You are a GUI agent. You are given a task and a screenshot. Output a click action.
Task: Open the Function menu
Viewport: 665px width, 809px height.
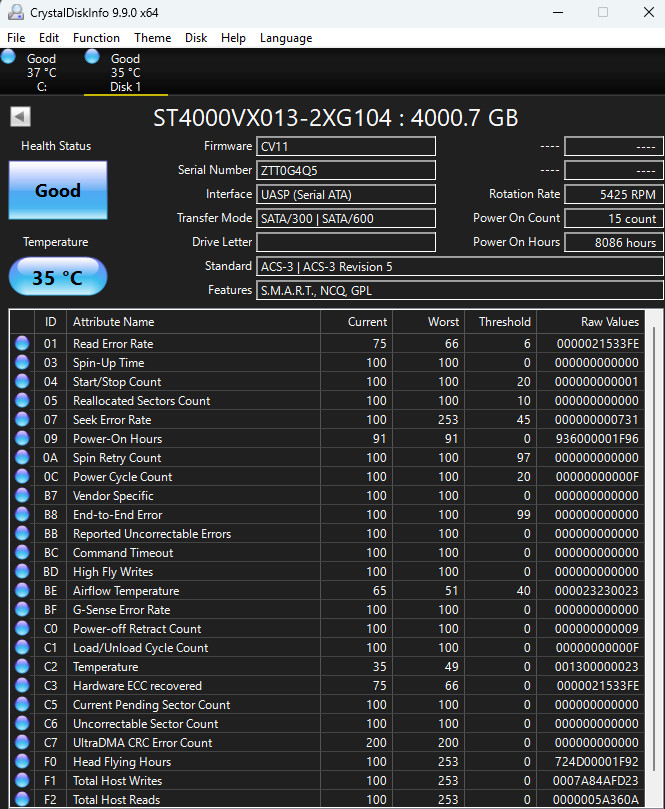coord(96,38)
